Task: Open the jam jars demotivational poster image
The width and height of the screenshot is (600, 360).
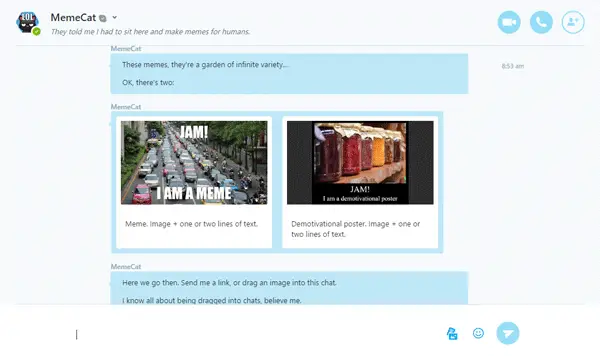Action: coord(360,163)
